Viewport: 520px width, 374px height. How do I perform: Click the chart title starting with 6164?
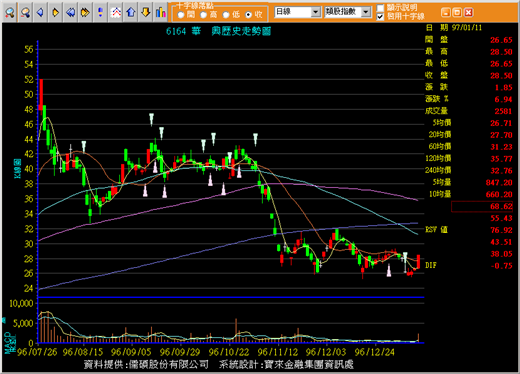tap(218, 31)
